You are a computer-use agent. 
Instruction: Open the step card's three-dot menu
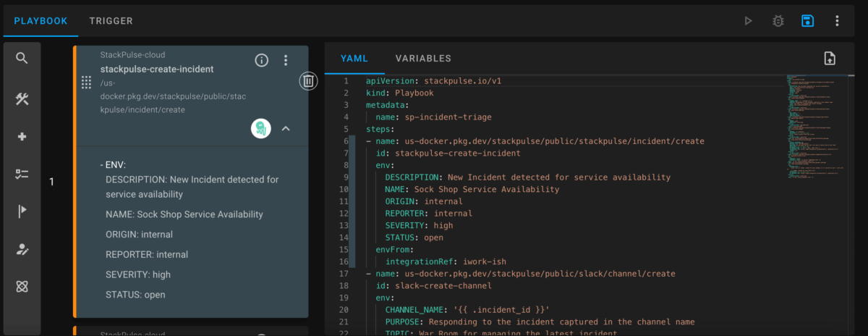(286, 60)
